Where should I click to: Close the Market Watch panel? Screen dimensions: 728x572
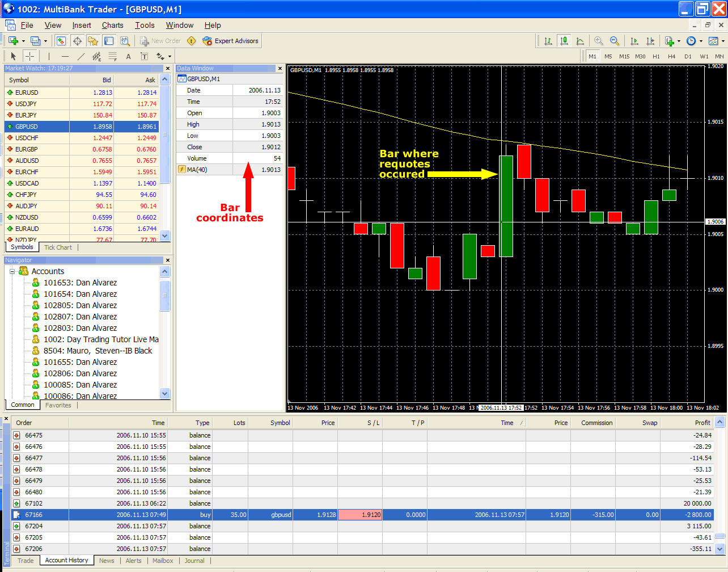167,68
